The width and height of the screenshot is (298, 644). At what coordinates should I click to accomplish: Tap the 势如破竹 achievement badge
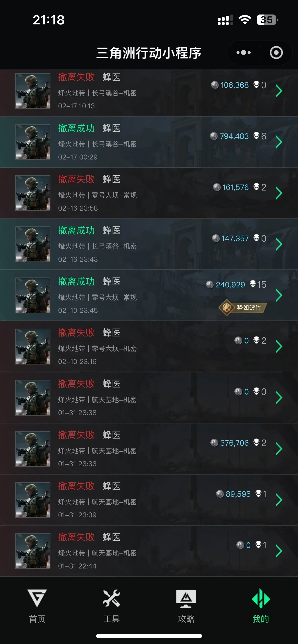[x=242, y=308]
